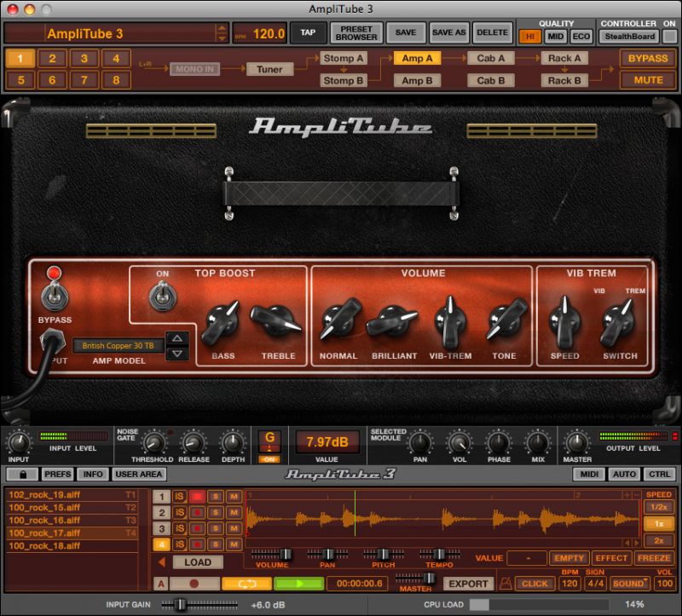Viewport: 682px width, 616px height.
Task: Adjust the TREBLE knob on the amp
Action: [x=275, y=322]
